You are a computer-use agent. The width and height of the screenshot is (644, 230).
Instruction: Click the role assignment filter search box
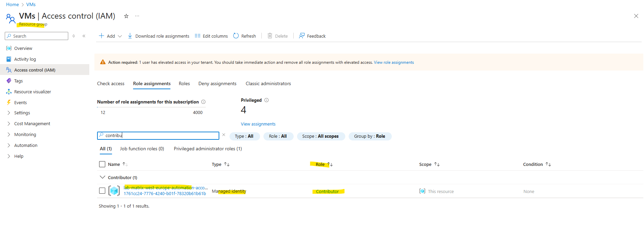pyautogui.click(x=158, y=136)
